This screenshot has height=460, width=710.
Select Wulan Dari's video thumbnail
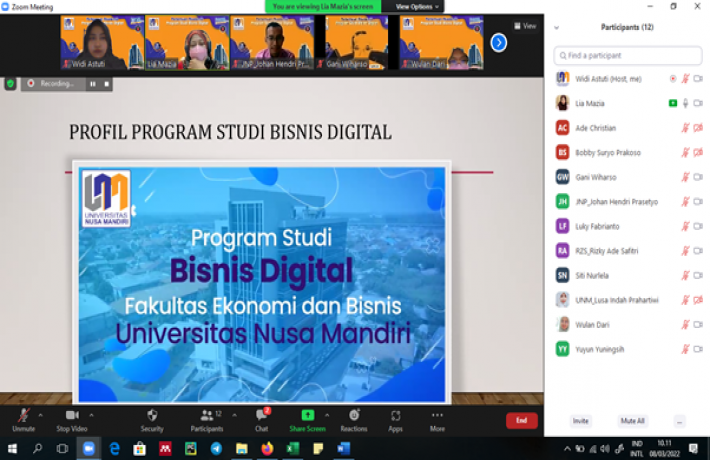[x=441, y=43]
